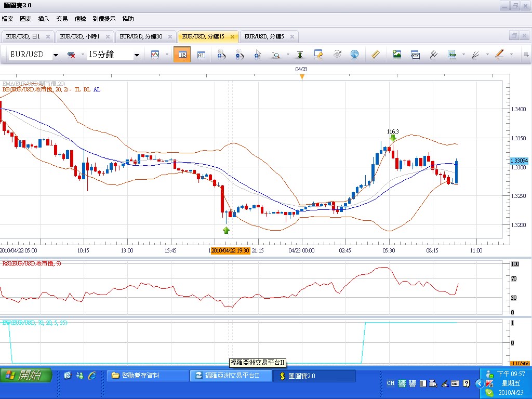Open the 檔案 menu
The width and height of the screenshot is (532, 399).
[7, 19]
